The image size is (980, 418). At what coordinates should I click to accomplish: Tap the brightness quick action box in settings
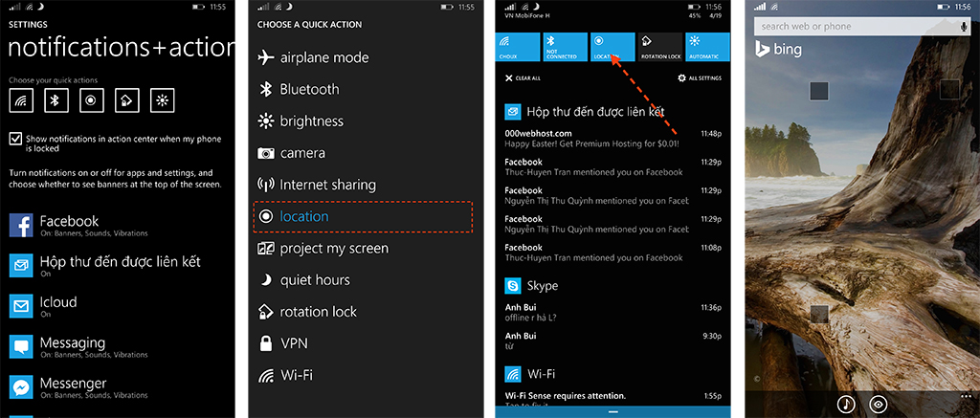tap(162, 99)
